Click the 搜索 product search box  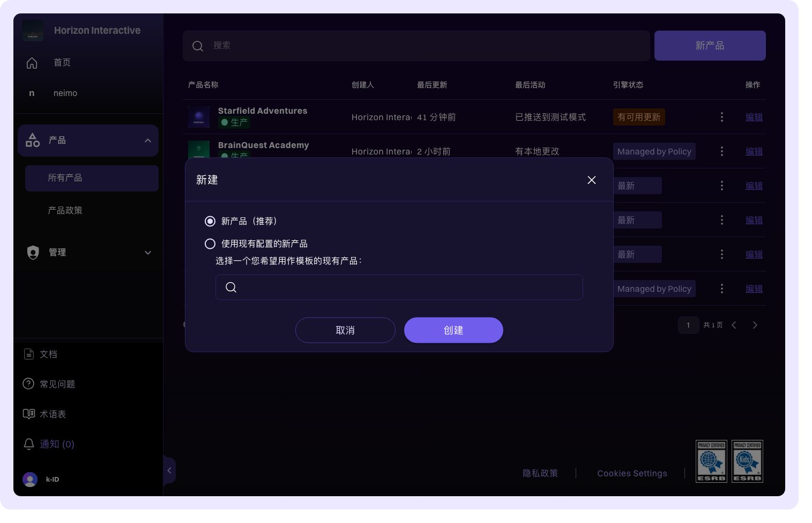tap(416, 46)
